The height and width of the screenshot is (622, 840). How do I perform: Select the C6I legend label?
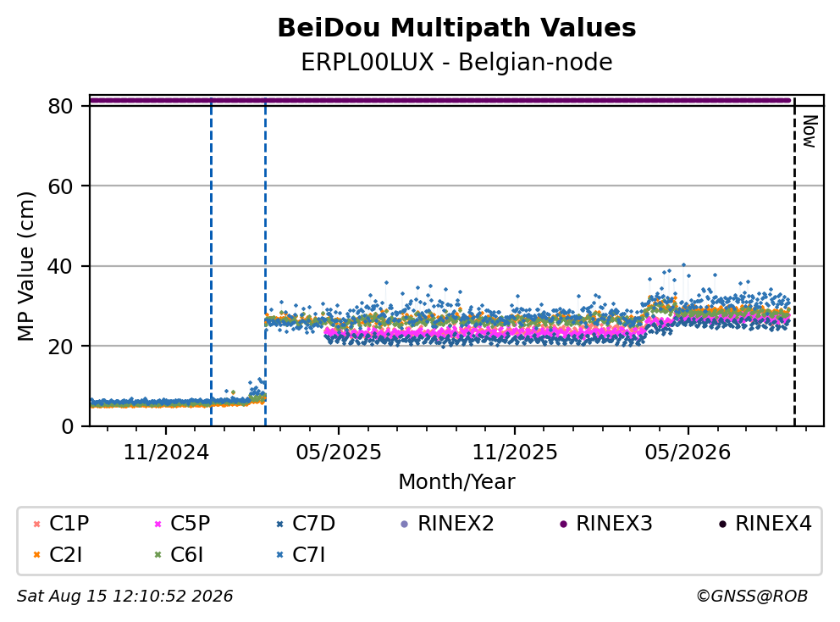point(187,554)
